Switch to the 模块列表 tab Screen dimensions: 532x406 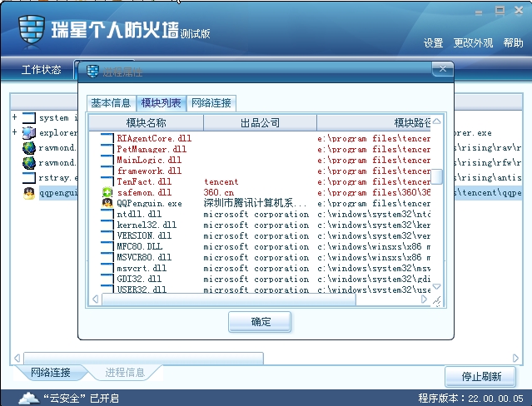click(x=162, y=103)
